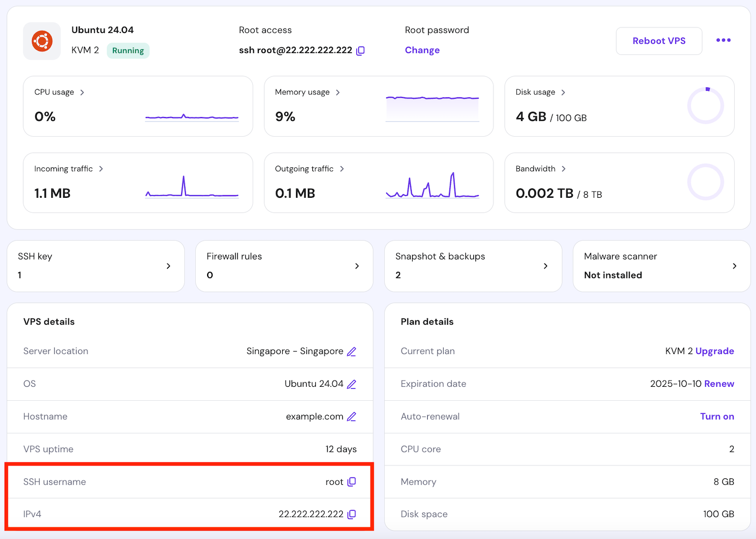Screen dimensions: 756x539
Task: Copy the root SSH access command
Action: pos(360,50)
